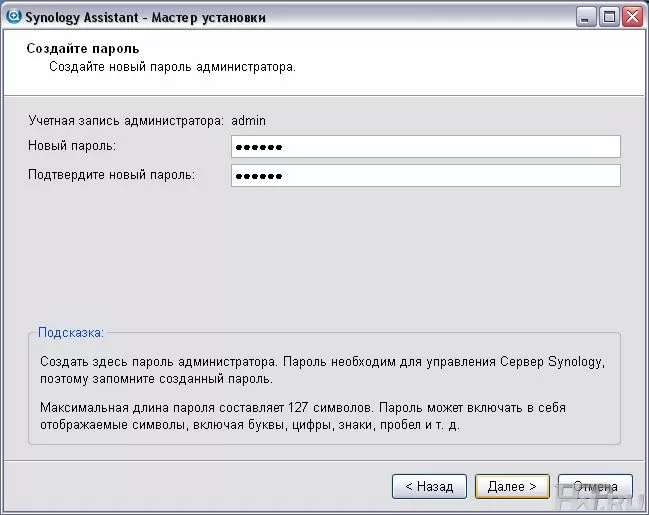
Task: Maximize the setup wizard window
Action: coord(609,17)
